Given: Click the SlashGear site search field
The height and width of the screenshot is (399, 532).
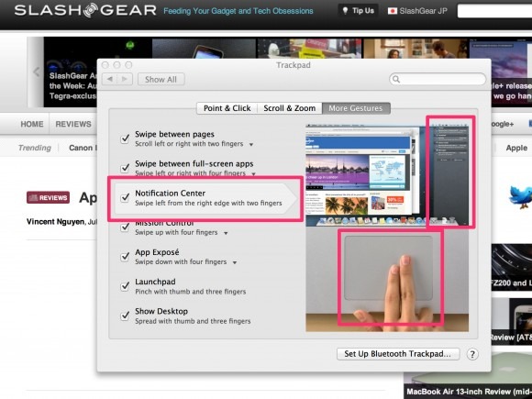Looking at the screenshot, I should [x=494, y=11].
